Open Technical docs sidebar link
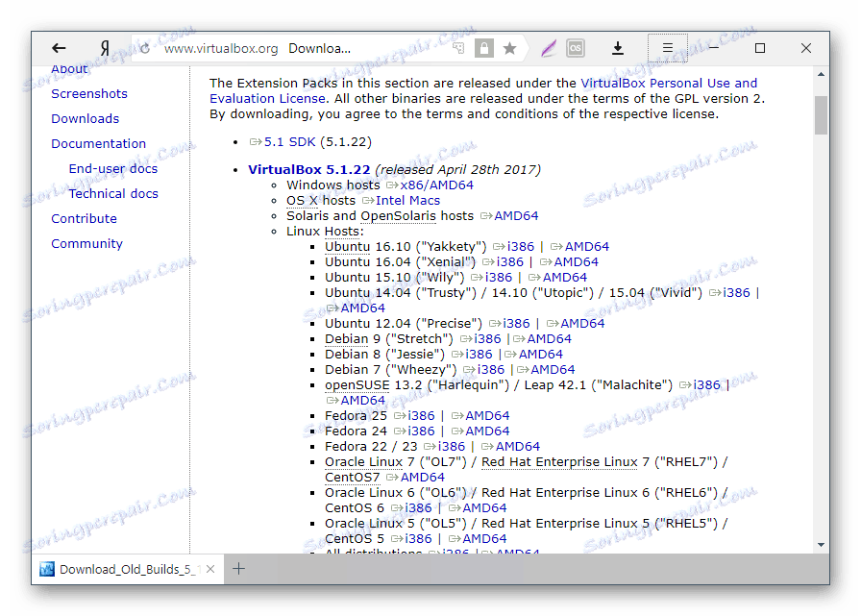Image resolution: width=861 pixels, height=616 pixels. point(113,194)
